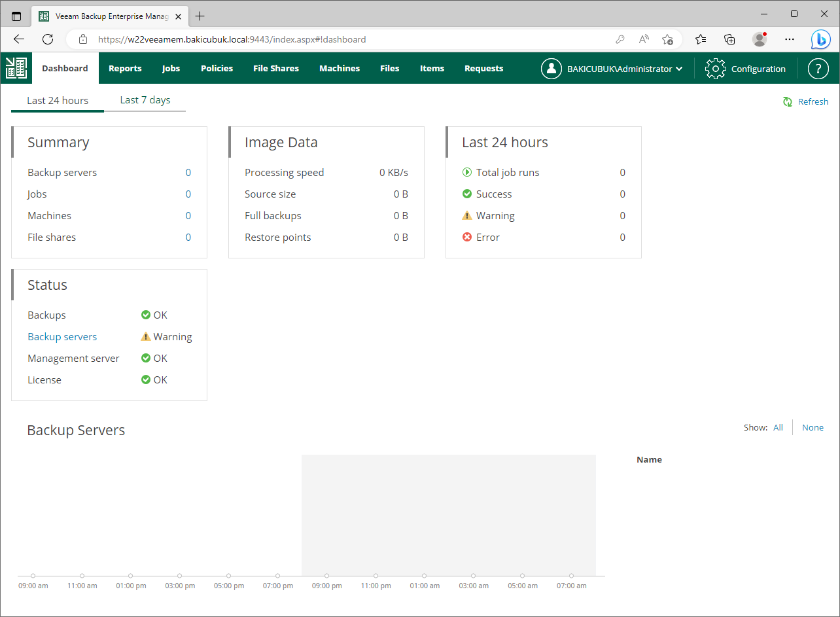Screen dimensions: 840x617
Task: Select the Dashboard menu tab
Action: (x=65, y=68)
